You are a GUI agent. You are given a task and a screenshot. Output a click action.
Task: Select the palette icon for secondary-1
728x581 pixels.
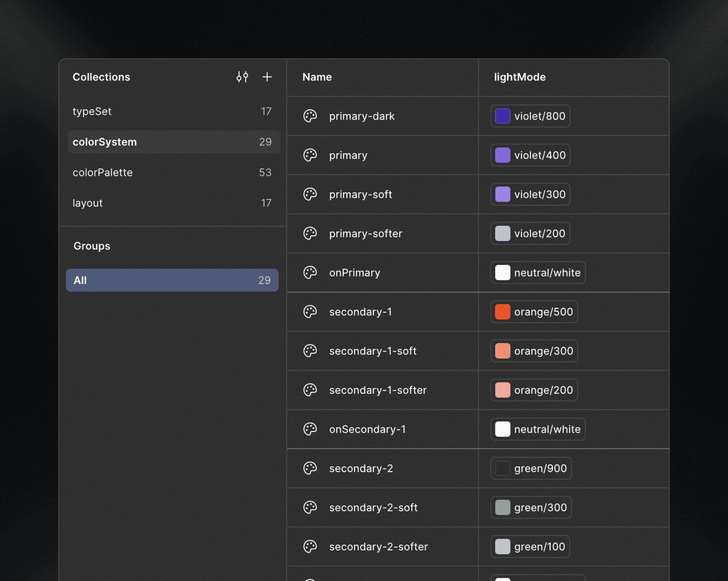point(310,312)
